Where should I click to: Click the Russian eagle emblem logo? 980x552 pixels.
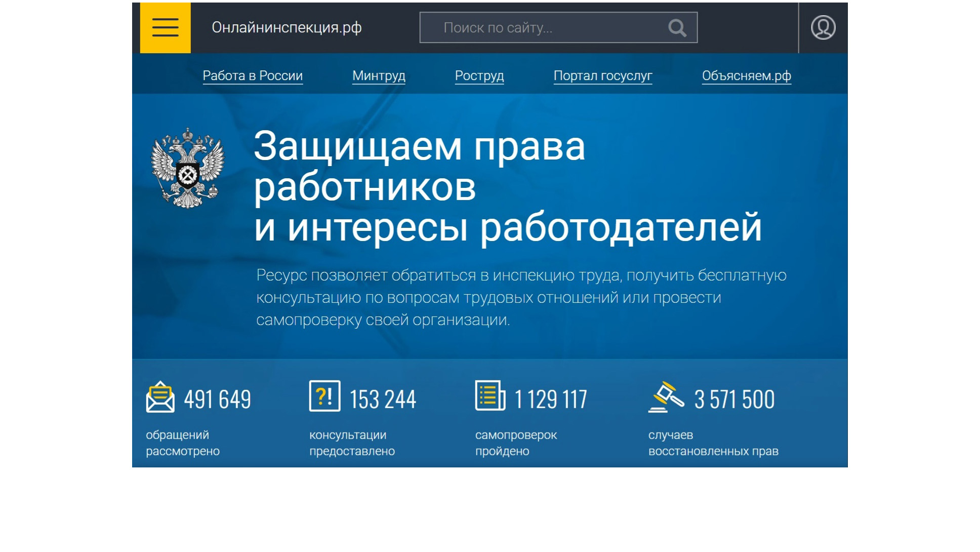point(188,169)
